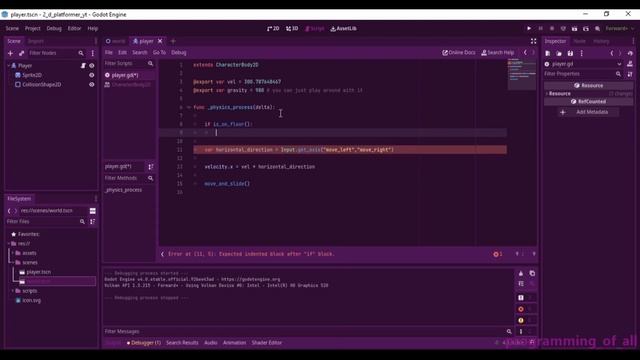This screenshot has width=640, height=360.
Task: Open the Help menu
Action: (93, 29)
